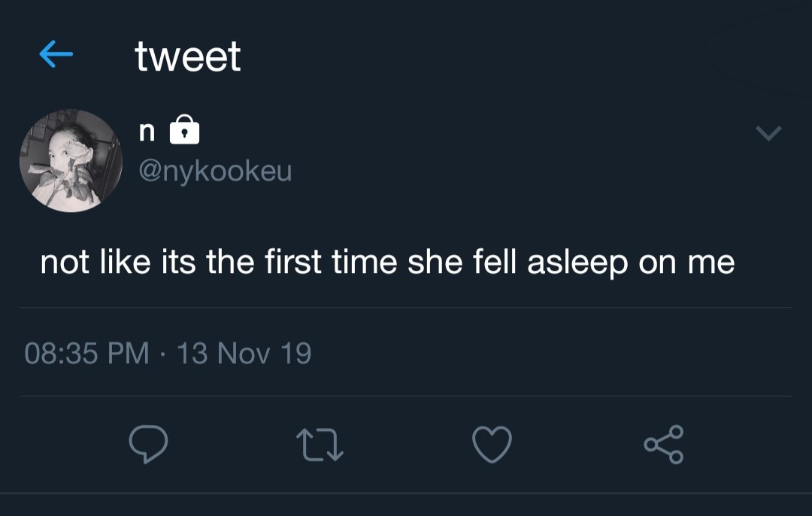Open the @nykookeu handle link
Viewport: 812px width, 516px height.
pyautogui.click(x=215, y=172)
